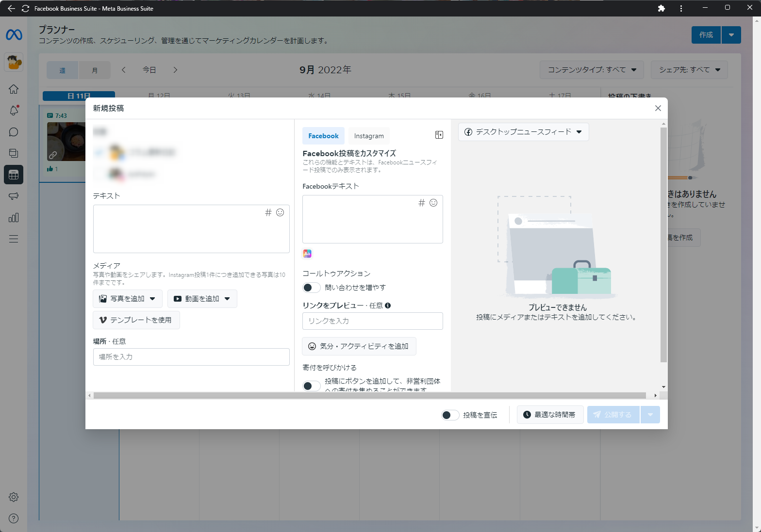Click the Meta logo in sidebar

click(x=14, y=35)
